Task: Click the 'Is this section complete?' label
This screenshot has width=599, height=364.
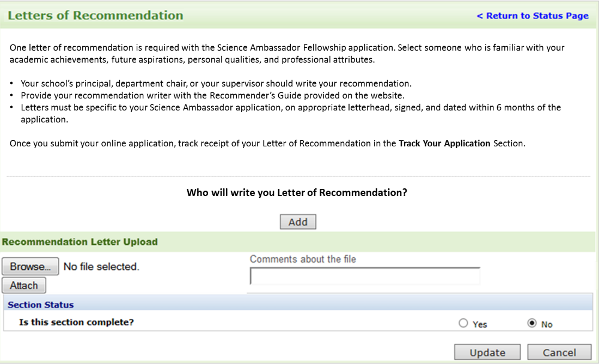Action: point(76,322)
